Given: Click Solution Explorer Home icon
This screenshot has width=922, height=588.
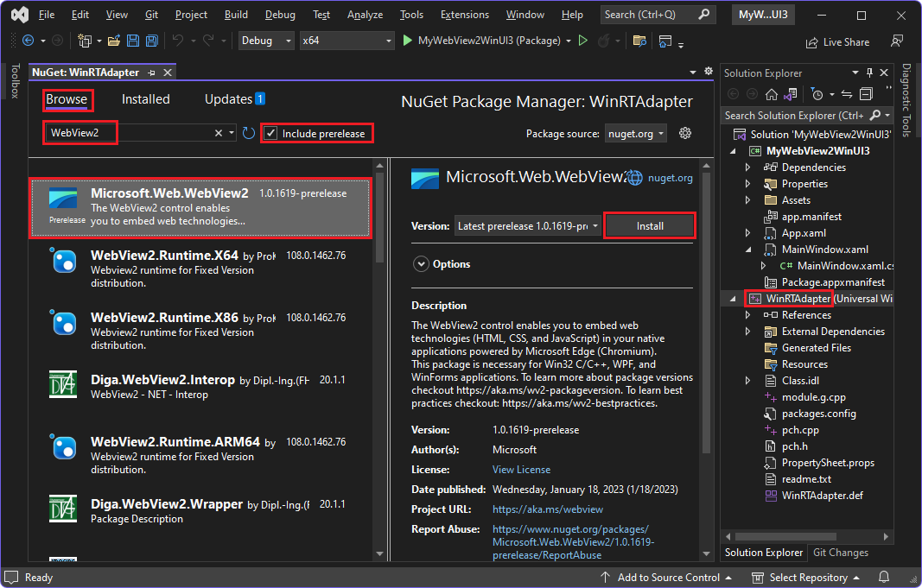Looking at the screenshot, I should (772, 94).
